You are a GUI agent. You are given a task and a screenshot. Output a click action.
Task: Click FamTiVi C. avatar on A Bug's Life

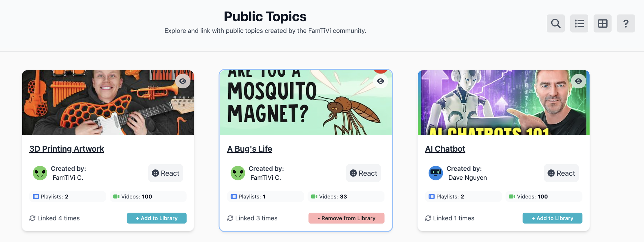point(238,173)
